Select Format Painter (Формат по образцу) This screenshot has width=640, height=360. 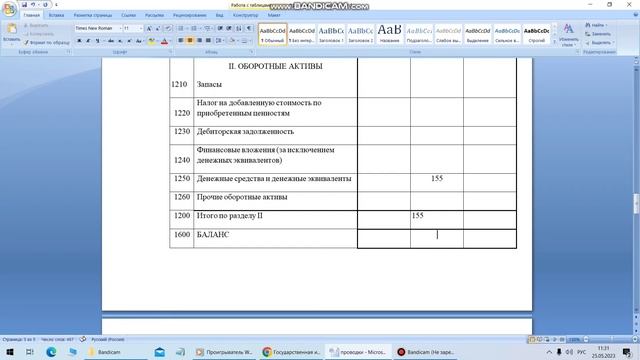(47, 42)
